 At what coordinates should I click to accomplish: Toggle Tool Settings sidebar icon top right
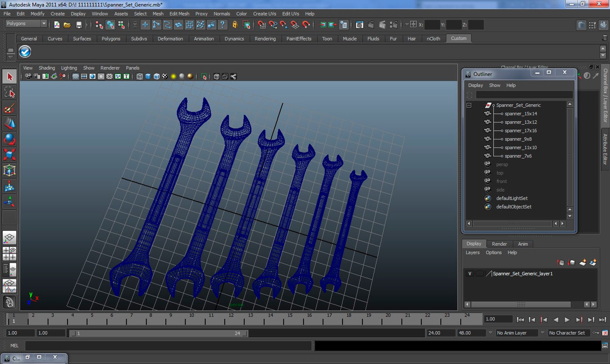pyautogui.click(x=592, y=25)
